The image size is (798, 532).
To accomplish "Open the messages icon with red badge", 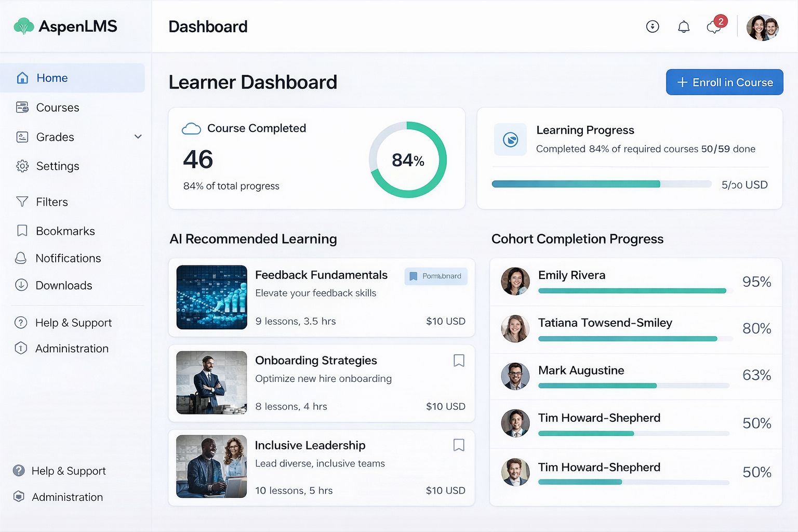I will (x=715, y=26).
